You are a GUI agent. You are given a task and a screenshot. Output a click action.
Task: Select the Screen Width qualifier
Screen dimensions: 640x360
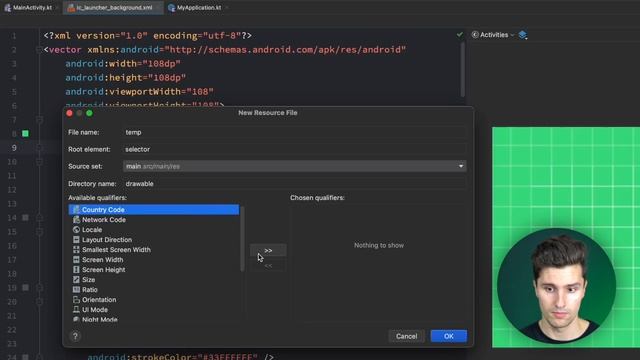tap(154, 260)
